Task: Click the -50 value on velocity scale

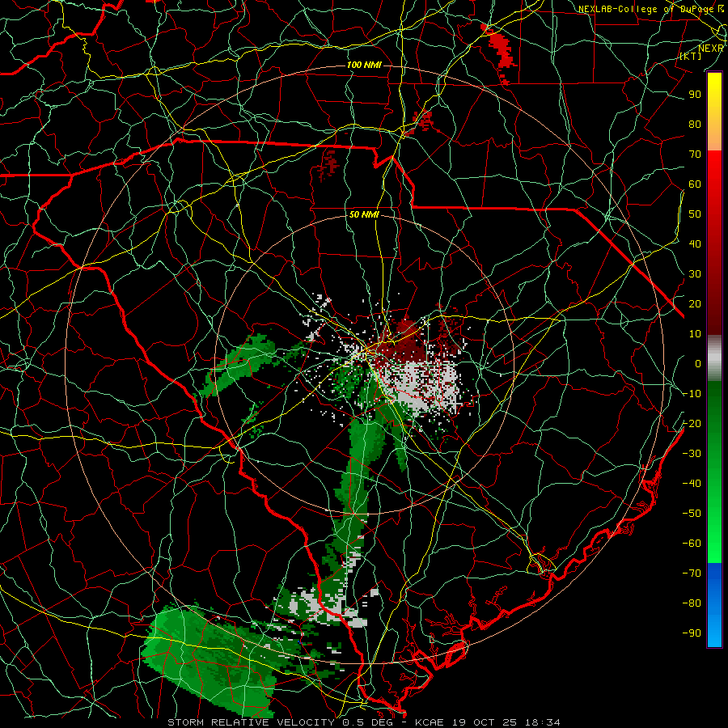Action: click(x=692, y=514)
